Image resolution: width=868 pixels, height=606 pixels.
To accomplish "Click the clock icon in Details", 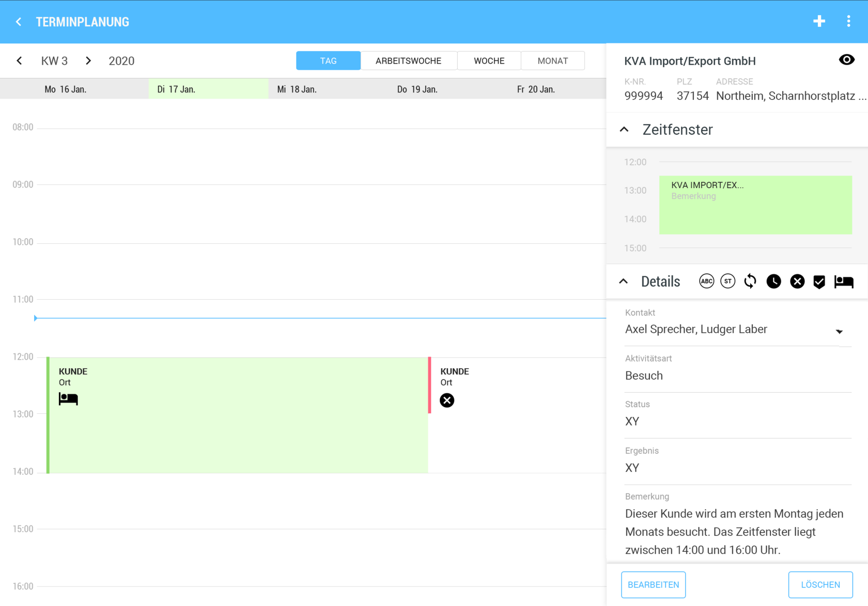I will 774,281.
